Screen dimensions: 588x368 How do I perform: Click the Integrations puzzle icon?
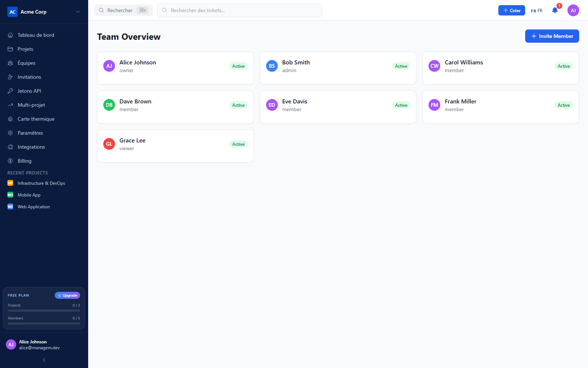[10, 147]
